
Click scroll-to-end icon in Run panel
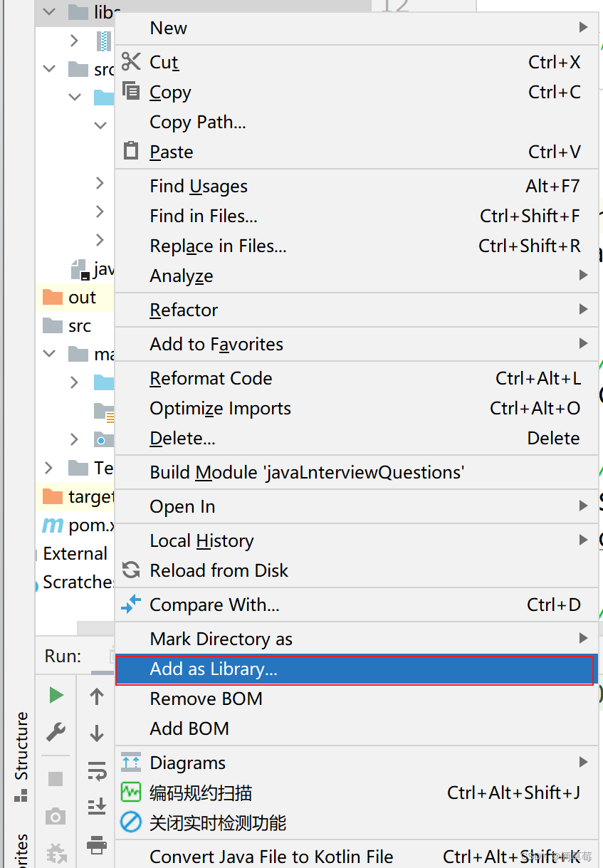[x=97, y=807]
